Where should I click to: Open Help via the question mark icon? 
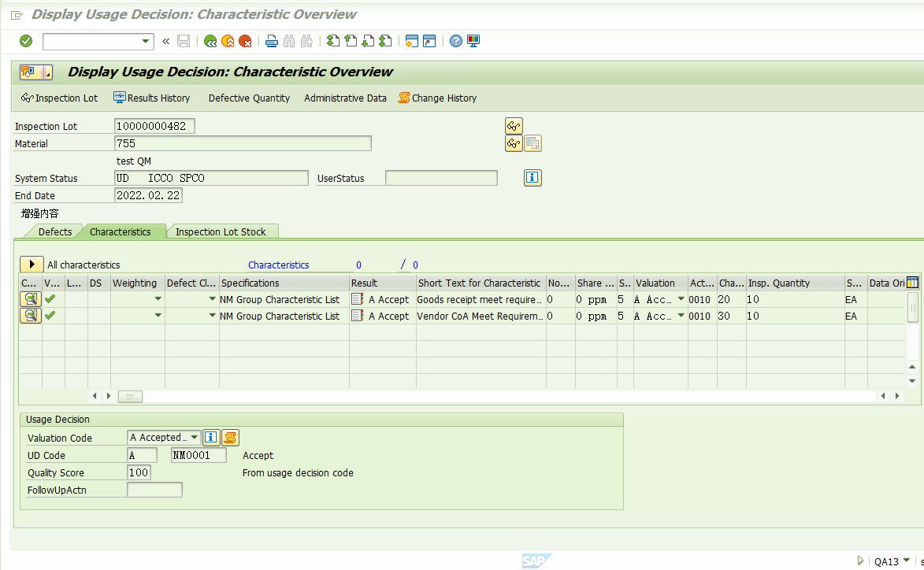pos(455,41)
